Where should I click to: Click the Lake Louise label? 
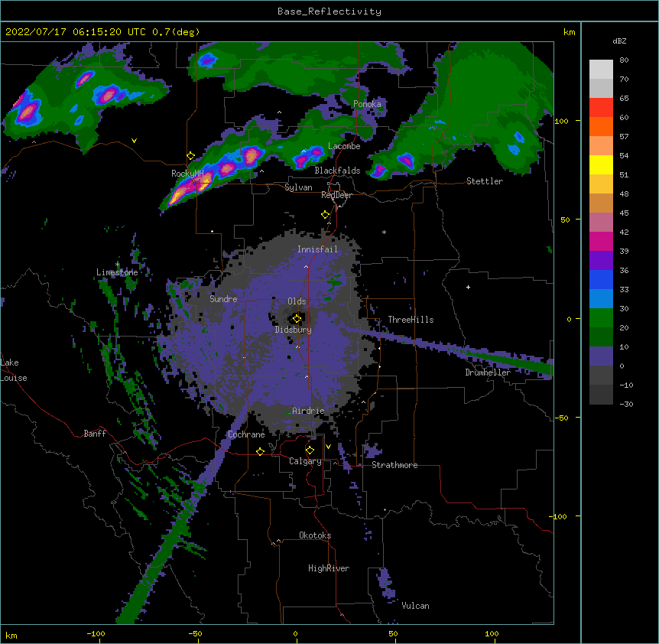[13, 370]
